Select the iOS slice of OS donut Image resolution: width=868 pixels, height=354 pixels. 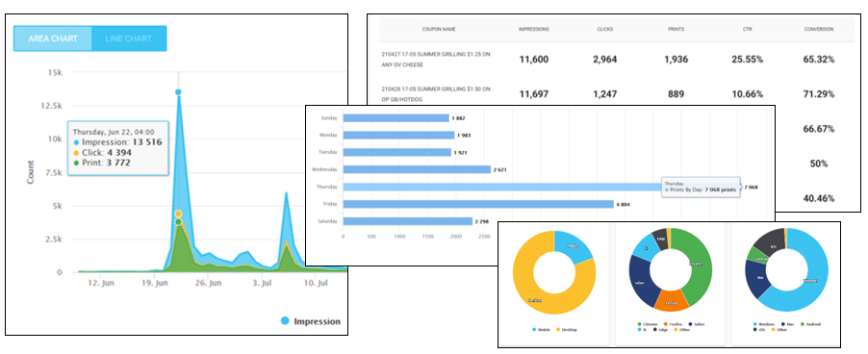pyautogui.click(x=771, y=243)
